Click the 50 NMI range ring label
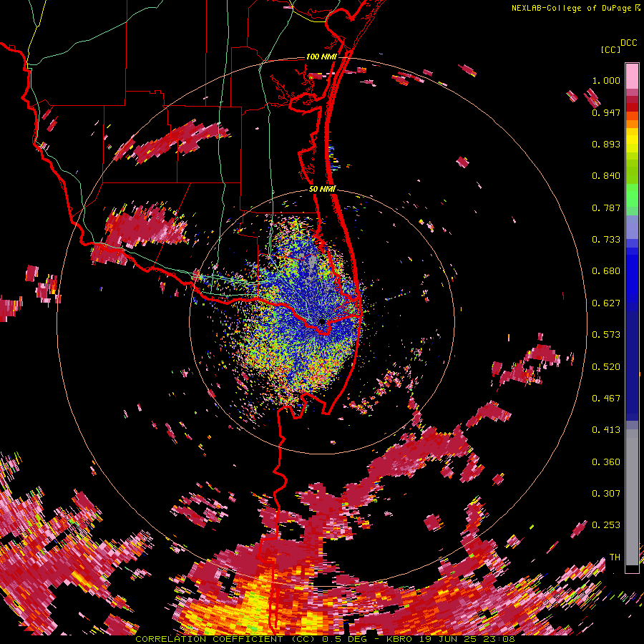 [322, 189]
